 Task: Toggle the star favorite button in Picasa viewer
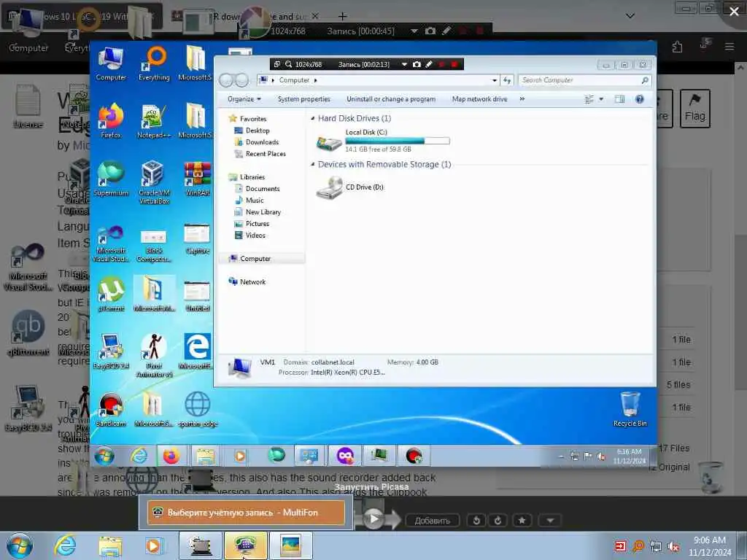tap(522, 521)
